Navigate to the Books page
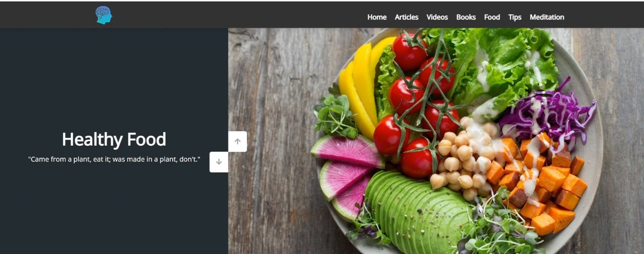 pyautogui.click(x=466, y=17)
